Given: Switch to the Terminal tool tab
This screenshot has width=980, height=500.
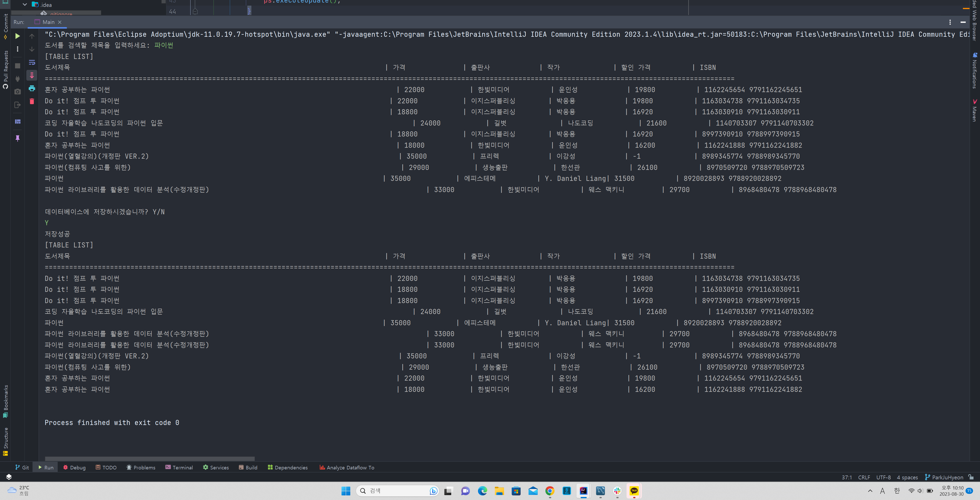Looking at the screenshot, I should click(179, 467).
